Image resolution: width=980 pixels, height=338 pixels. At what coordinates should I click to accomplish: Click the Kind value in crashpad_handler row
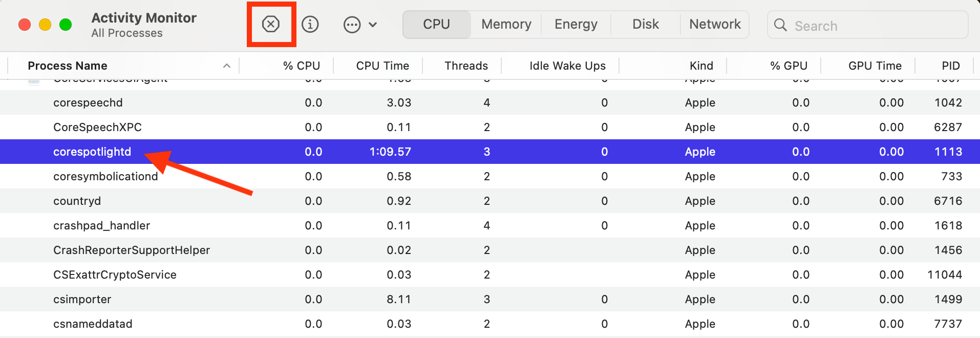[x=700, y=225]
